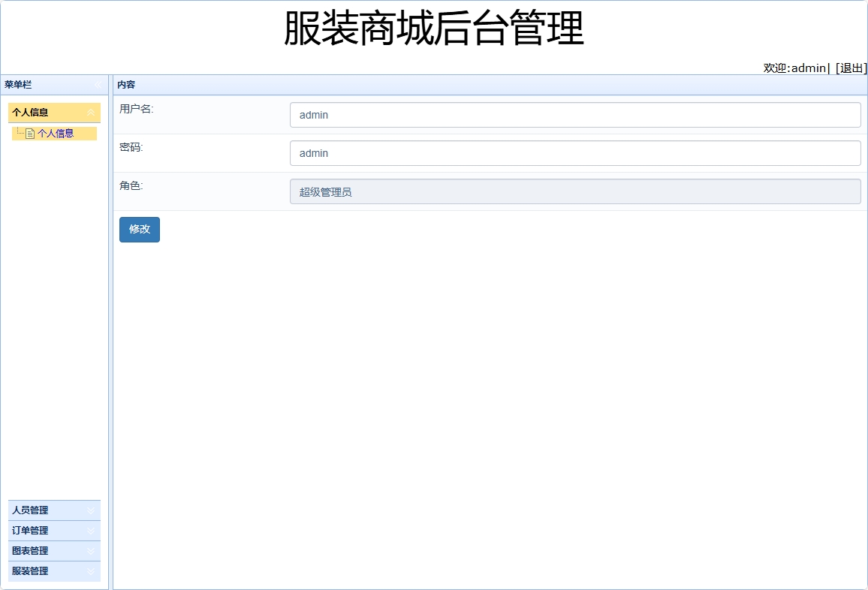
Task: Click the collapse arrow on 菜单栏 panel
Action: pos(98,84)
